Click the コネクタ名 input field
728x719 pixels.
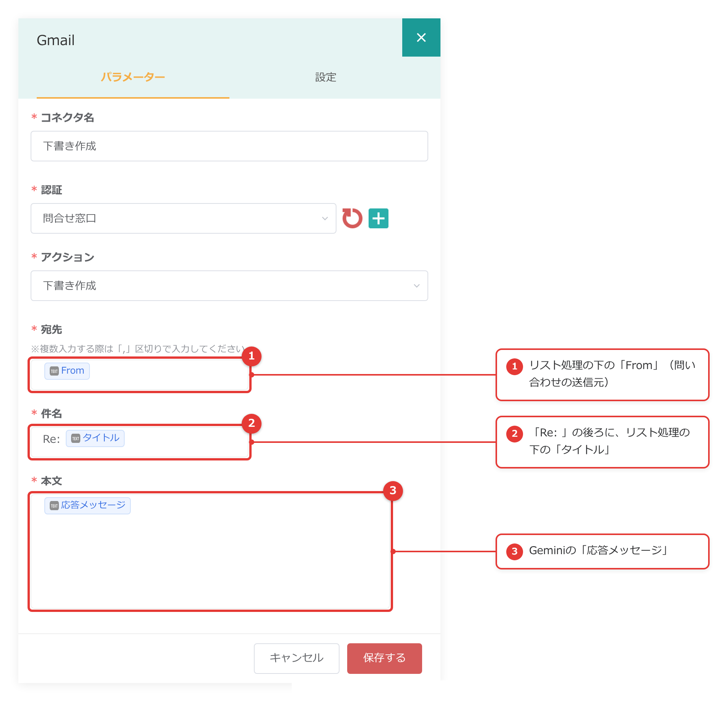229,146
